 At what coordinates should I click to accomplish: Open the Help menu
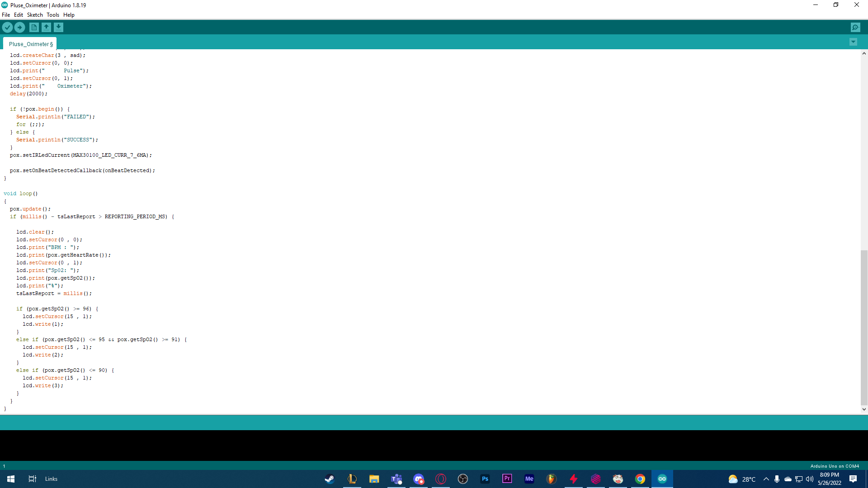69,15
